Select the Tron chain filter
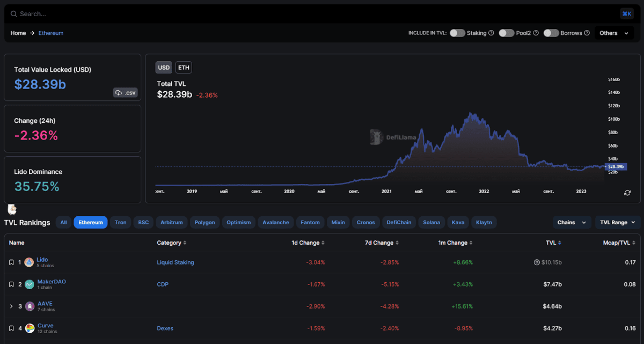The height and width of the screenshot is (344, 644). (x=120, y=222)
